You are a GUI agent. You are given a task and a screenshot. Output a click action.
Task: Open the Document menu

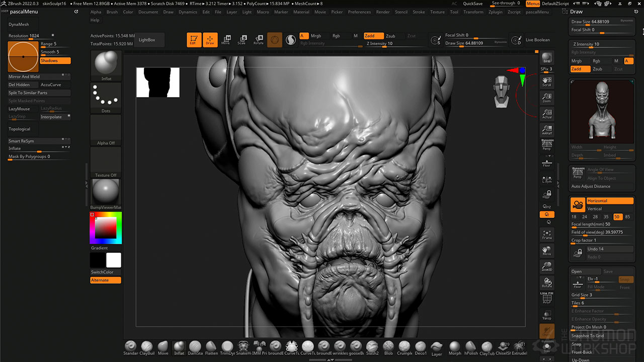[148, 12]
